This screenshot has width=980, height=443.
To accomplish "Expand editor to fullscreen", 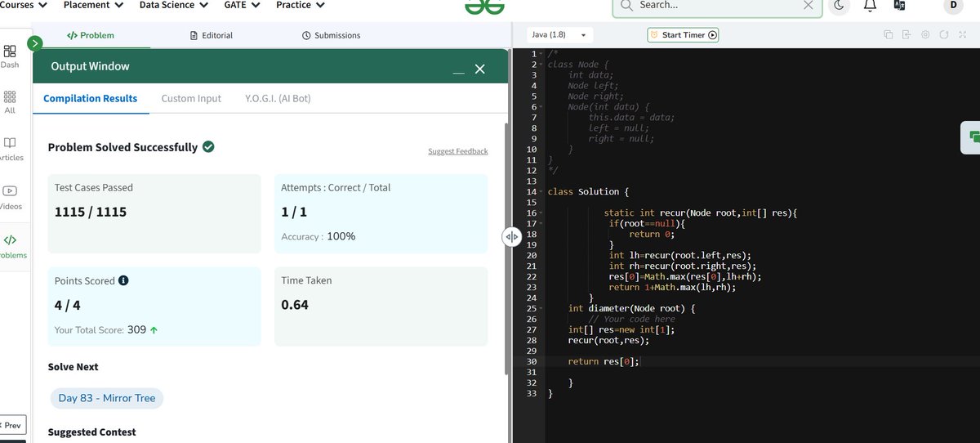I will [x=963, y=35].
